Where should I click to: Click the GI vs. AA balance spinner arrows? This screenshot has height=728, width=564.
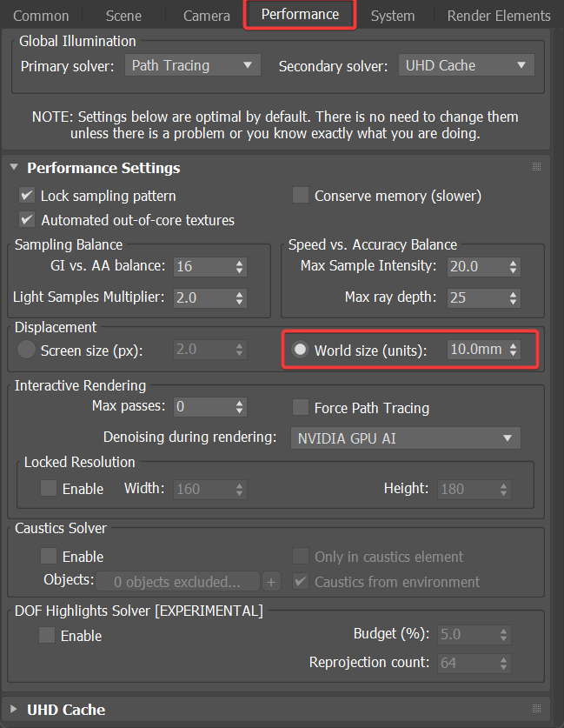coord(240,266)
